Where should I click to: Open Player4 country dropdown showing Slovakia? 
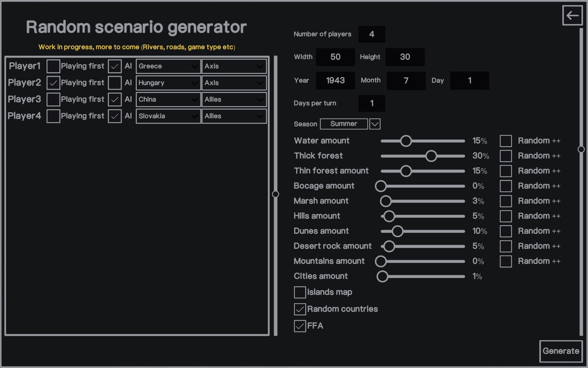click(x=168, y=116)
